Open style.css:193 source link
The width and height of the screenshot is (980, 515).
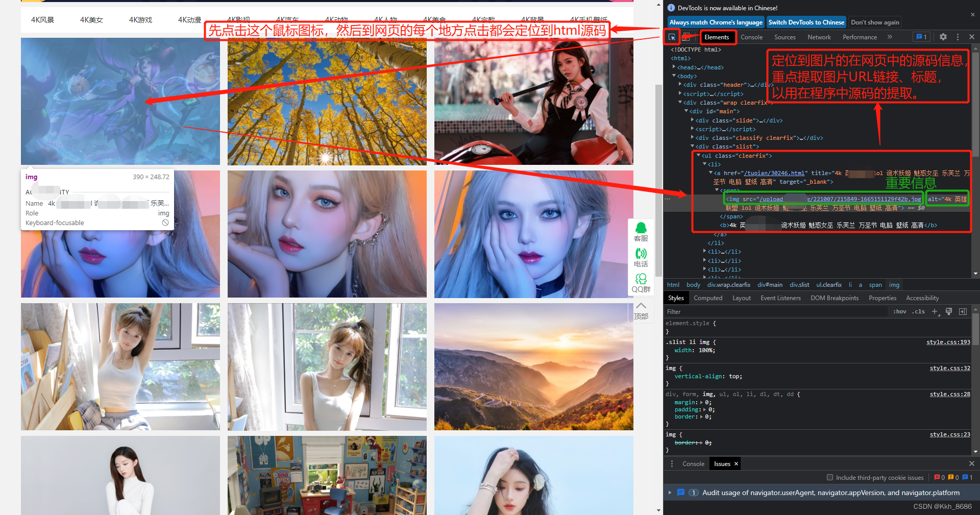click(948, 342)
